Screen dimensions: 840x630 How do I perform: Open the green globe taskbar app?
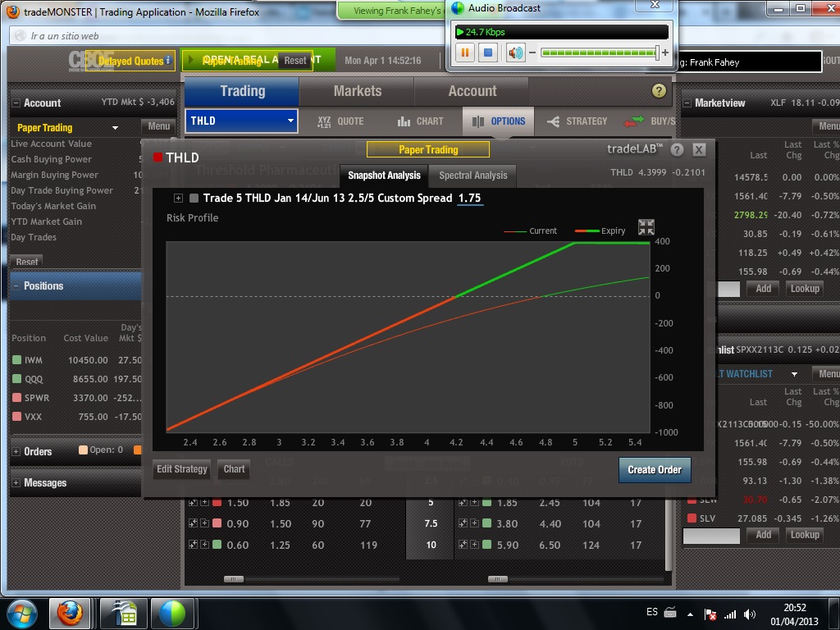coord(172,614)
